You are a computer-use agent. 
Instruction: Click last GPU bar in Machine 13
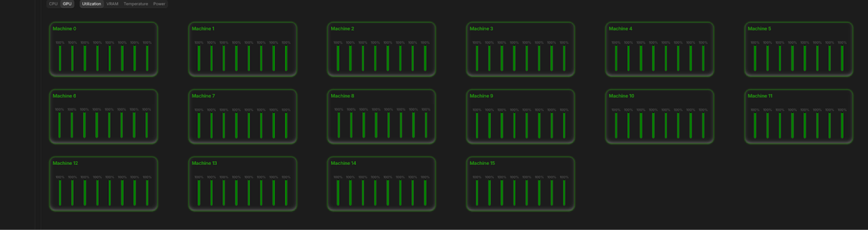tap(286, 193)
